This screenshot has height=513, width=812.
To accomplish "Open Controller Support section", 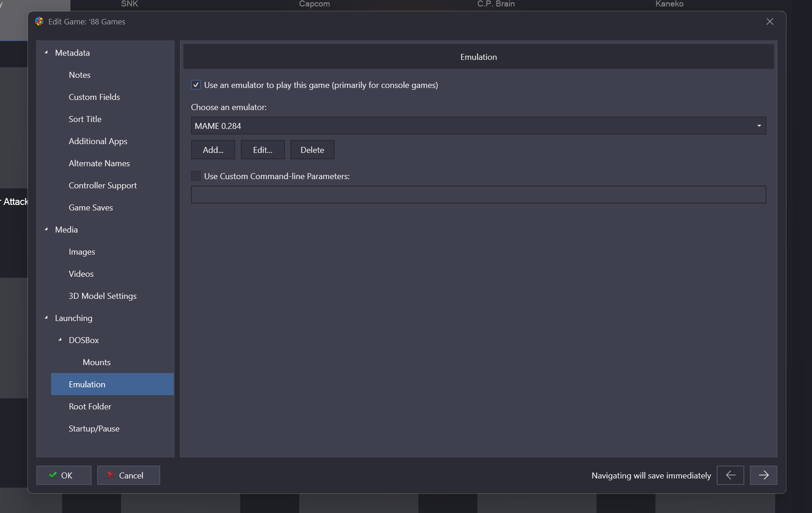I will coord(103,186).
